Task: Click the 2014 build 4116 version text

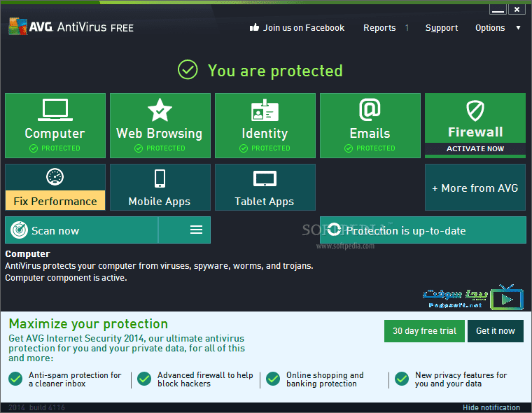Action: (36, 407)
